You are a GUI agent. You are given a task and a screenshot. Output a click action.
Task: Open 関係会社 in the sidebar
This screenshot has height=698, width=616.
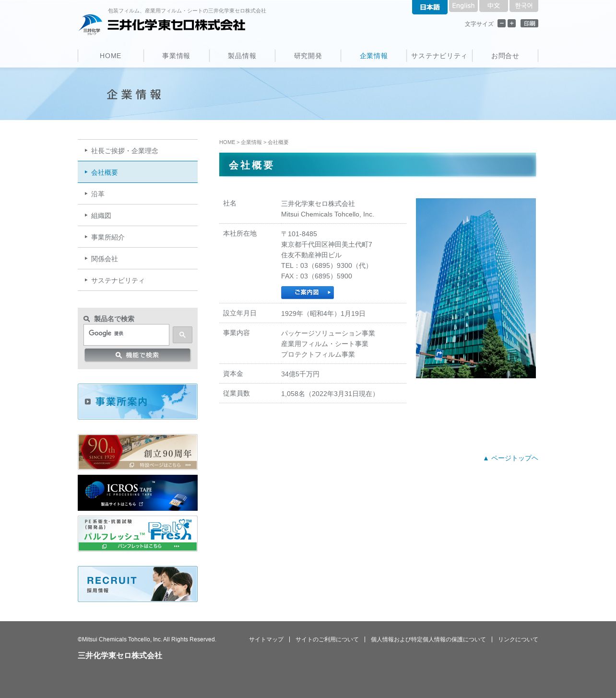(138, 259)
